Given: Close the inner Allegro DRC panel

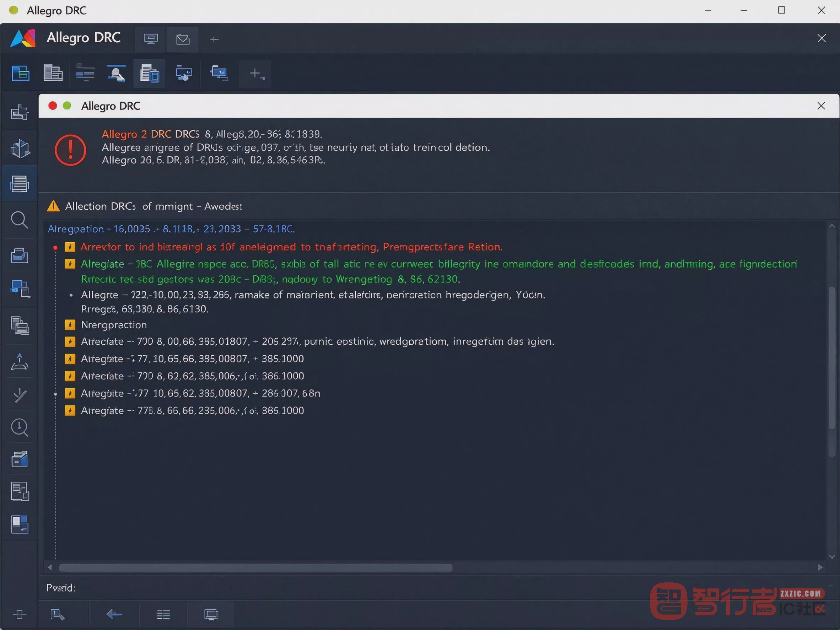Looking at the screenshot, I should tap(821, 106).
